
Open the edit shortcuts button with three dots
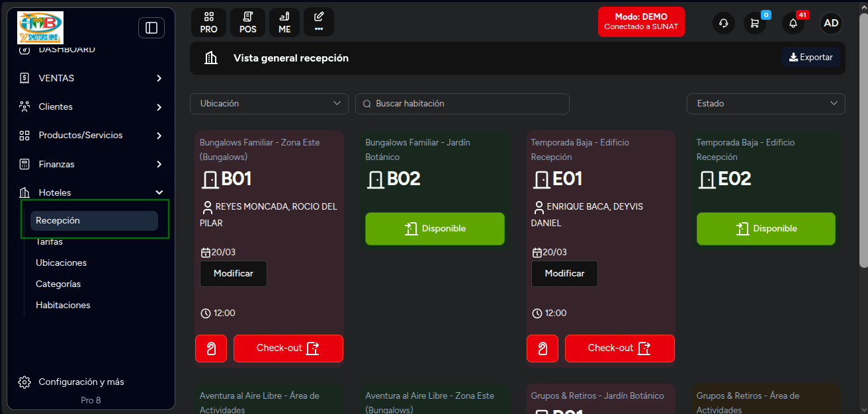click(319, 22)
